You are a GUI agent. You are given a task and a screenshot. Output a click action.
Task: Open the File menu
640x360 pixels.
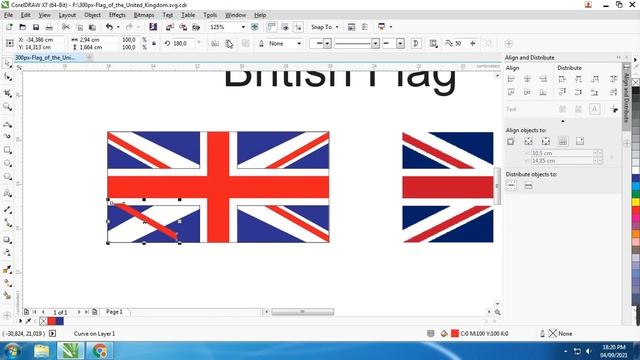pyautogui.click(x=9, y=15)
